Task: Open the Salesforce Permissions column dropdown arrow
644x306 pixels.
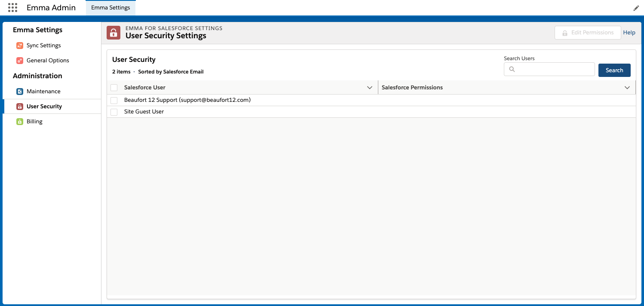Action: [627, 88]
